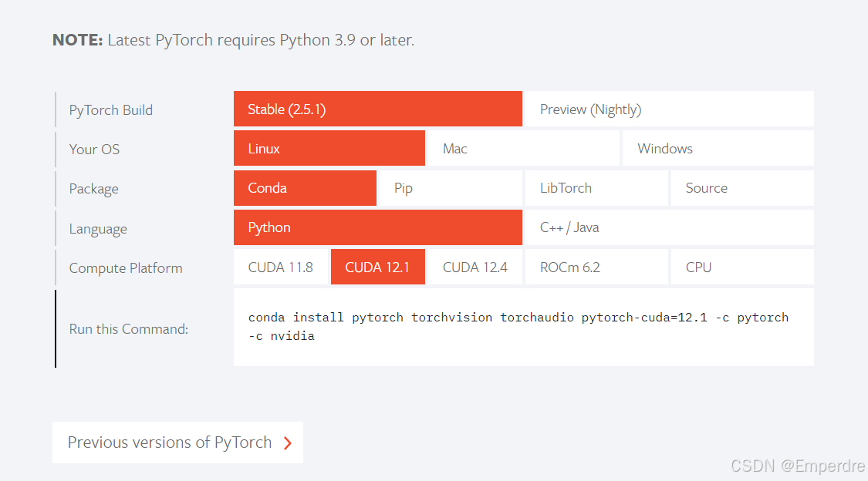The height and width of the screenshot is (481, 868).
Task: Select the Pip package manager
Action: click(x=450, y=187)
